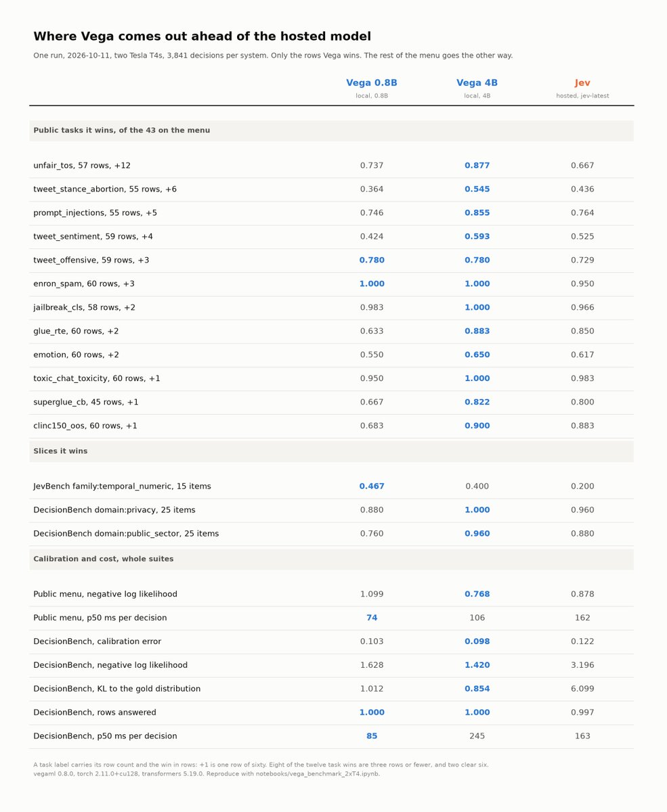This screenshot has width=667, height=812.
Task: Click the 0.950 Jev value for enron_spam
Action: tap(582, 284)
